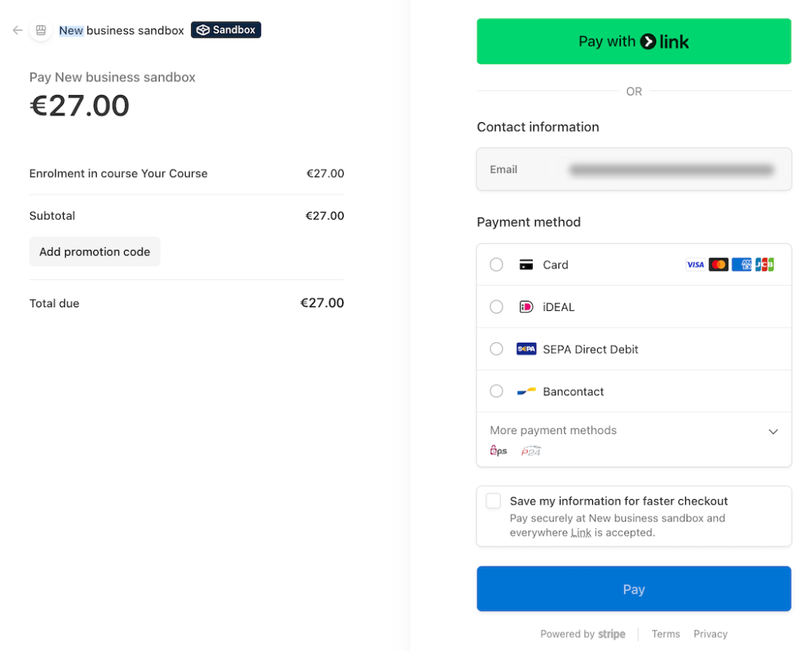
Task: Click the EPS payment icon
Action: pyautogui.click(x=498, y=450)
